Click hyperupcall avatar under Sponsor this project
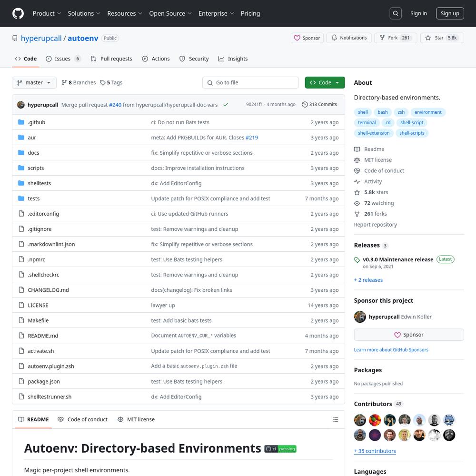This screenshot has width=476, height=476. click(x=360, y=317)
